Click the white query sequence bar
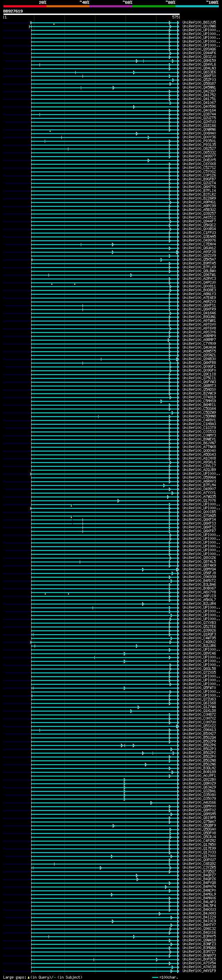Viewport: 222px width, 980px height. click(92, 14)
